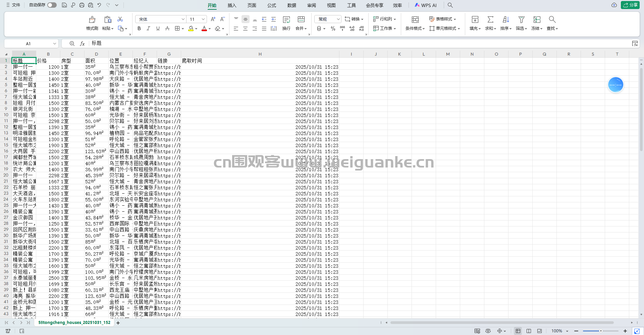Click the Underline text icon
This screenshot has height=335, width=644.
pos(158,28)
